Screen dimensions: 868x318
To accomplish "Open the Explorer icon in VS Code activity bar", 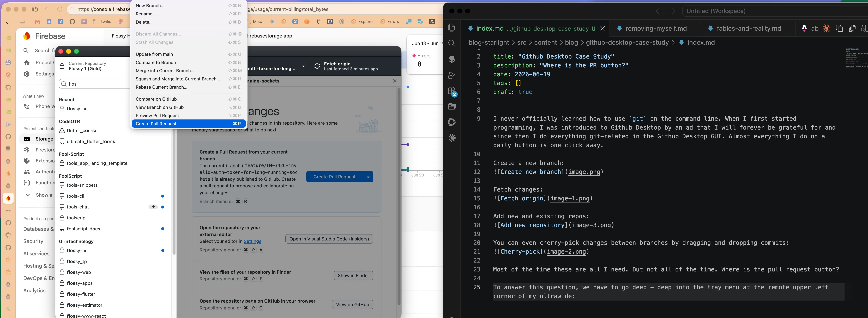I will coord(451,28).
